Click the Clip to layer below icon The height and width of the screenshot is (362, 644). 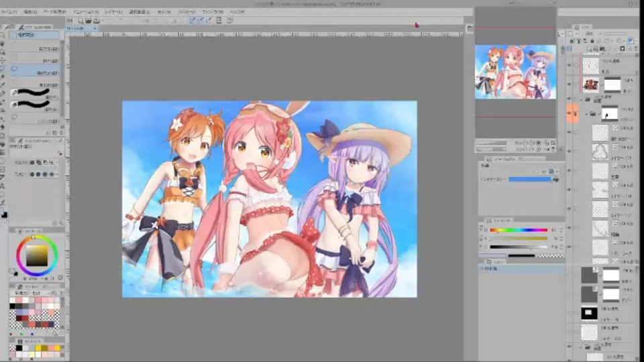tap(572, 41)
